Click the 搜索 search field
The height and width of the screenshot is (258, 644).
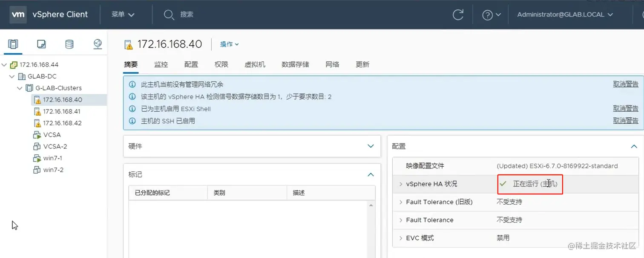click(x=187, y=14)
